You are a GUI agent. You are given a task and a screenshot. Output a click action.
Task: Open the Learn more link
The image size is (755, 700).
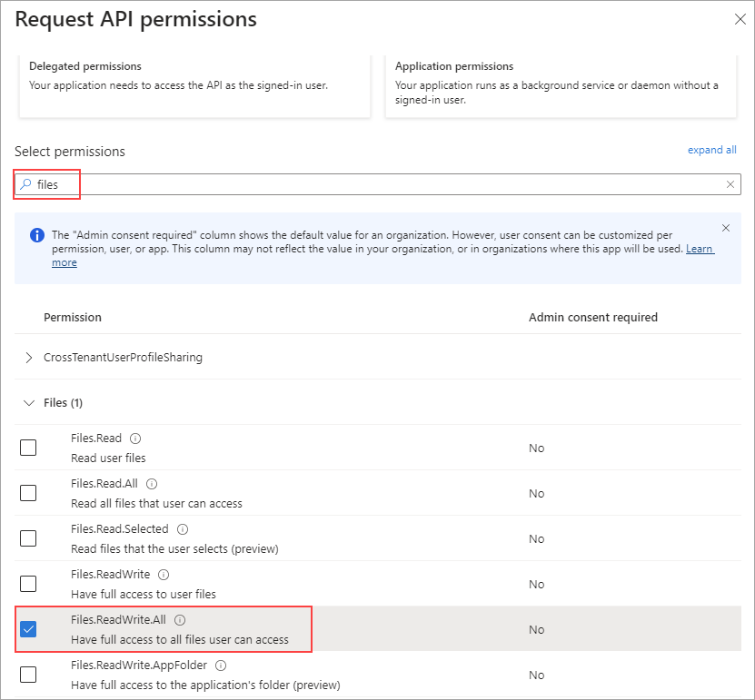699,248
